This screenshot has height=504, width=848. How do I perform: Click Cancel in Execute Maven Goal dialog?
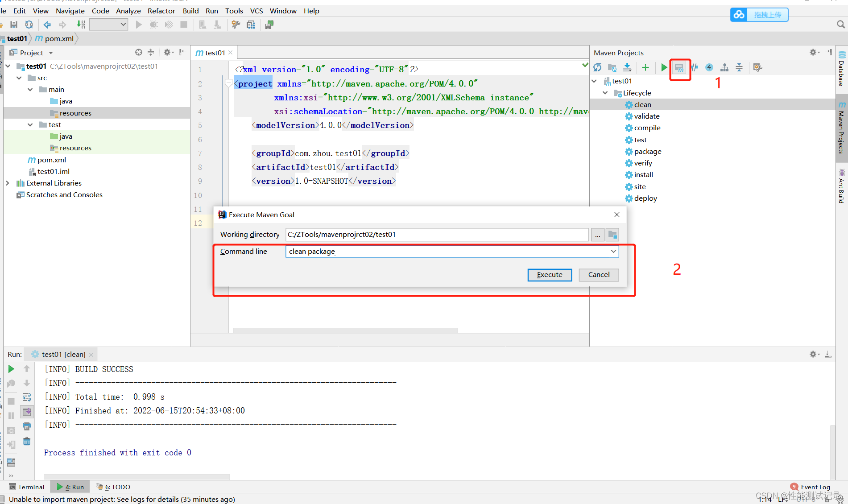599,275
